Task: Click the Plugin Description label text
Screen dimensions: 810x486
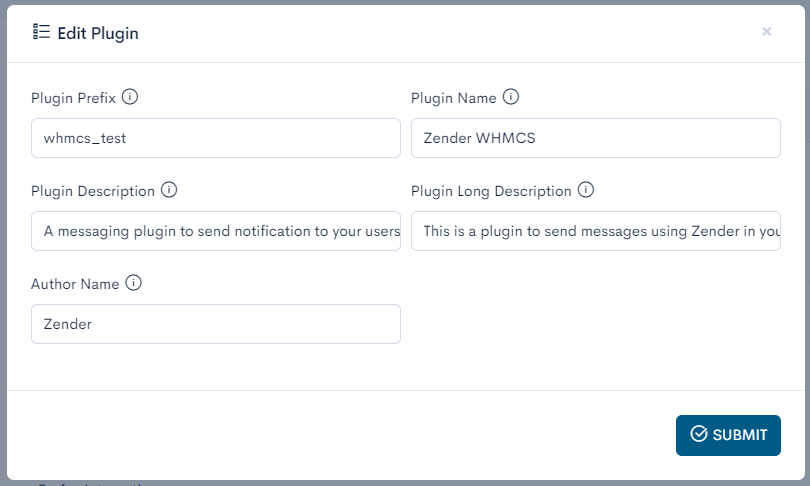Action: tap(93, 191)
